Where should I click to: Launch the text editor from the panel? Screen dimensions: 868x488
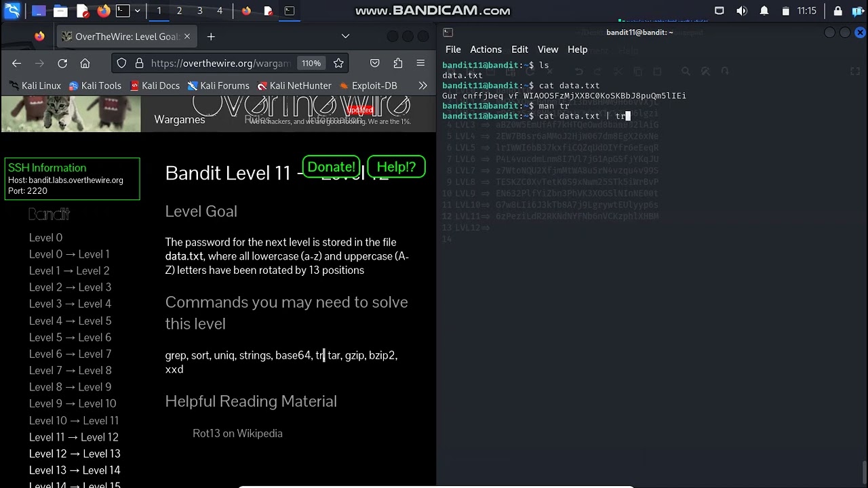coord(82,11)
